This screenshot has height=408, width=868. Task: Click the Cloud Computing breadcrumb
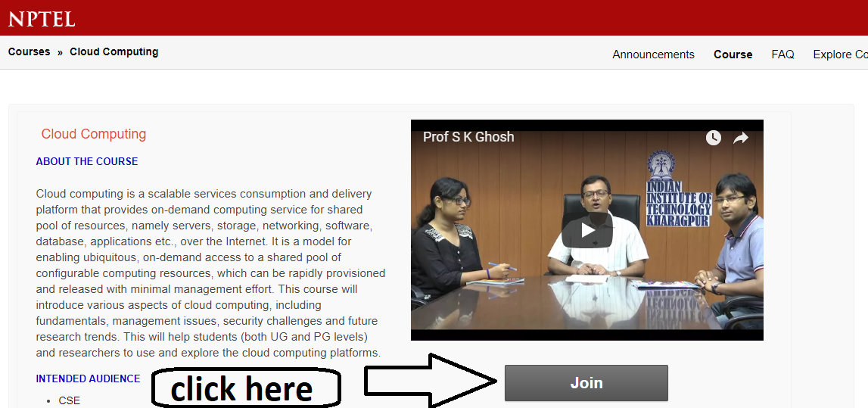(114, 51)
